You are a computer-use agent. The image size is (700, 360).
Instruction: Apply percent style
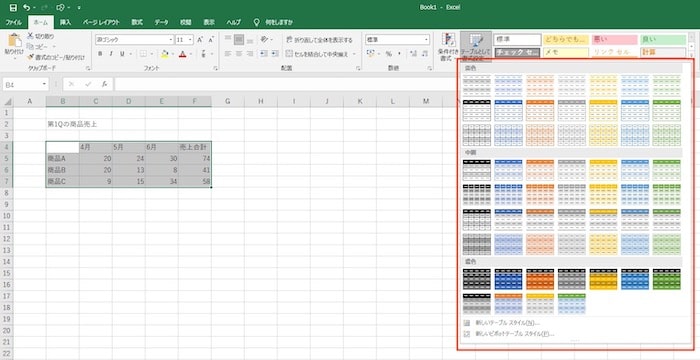coord(388,54)
